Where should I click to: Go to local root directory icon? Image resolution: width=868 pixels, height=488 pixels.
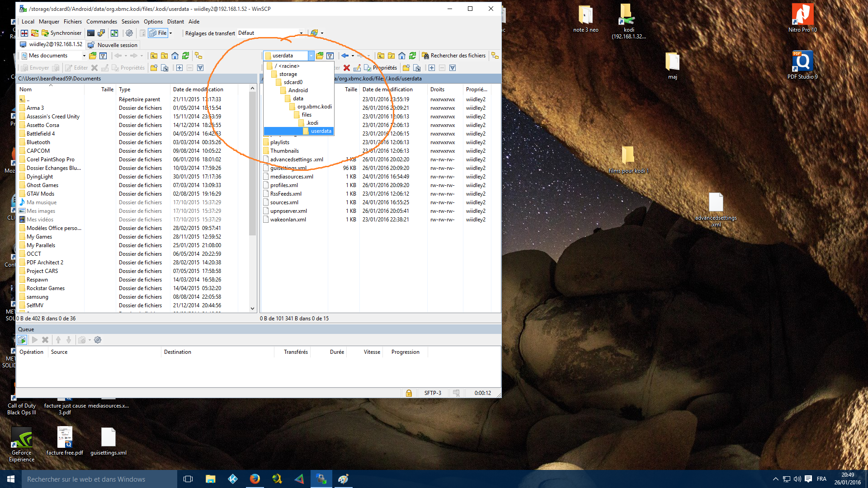pyautogui.click(x=165, y=56)
